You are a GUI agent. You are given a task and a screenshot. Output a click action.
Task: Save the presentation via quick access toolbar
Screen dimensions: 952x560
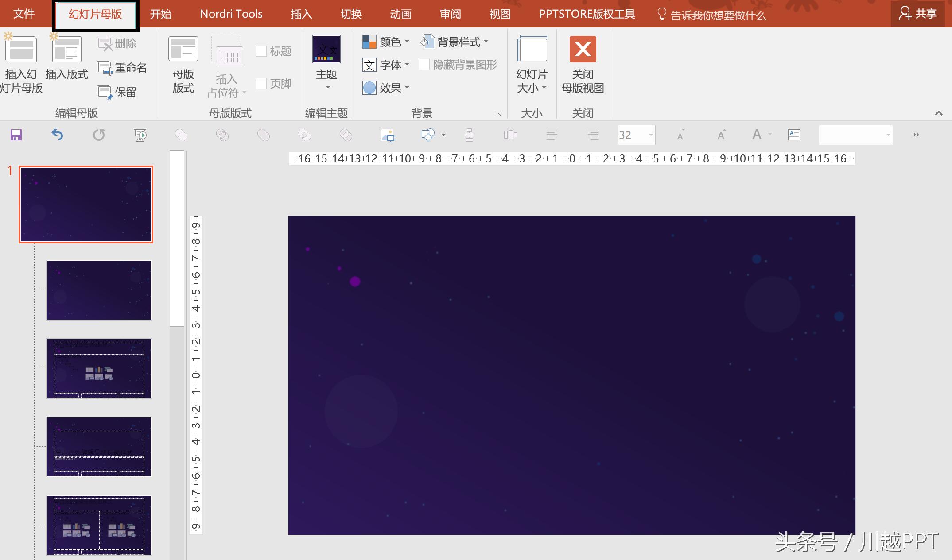pos(16,135)
